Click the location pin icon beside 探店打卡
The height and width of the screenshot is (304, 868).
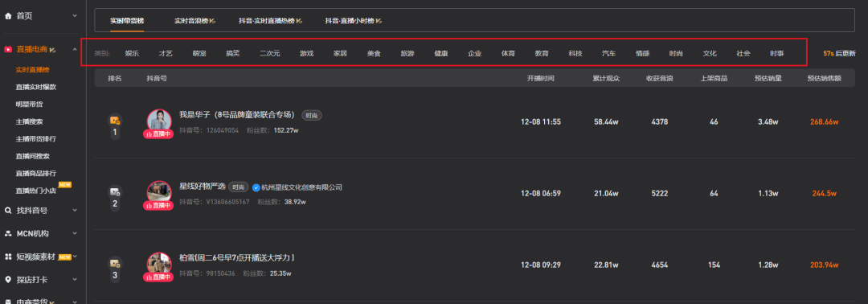8,280
